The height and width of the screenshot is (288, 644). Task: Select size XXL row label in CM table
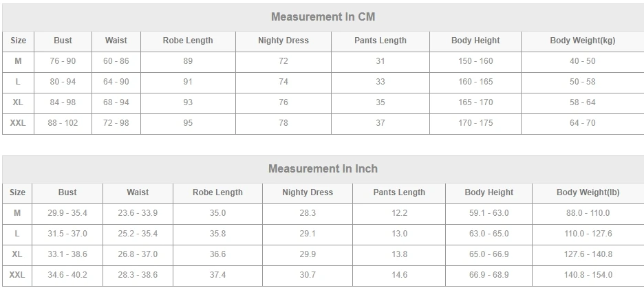18,123
